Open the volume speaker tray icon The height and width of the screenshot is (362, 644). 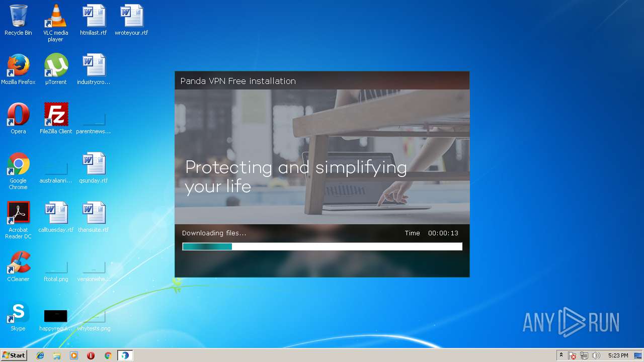(596, 356)
